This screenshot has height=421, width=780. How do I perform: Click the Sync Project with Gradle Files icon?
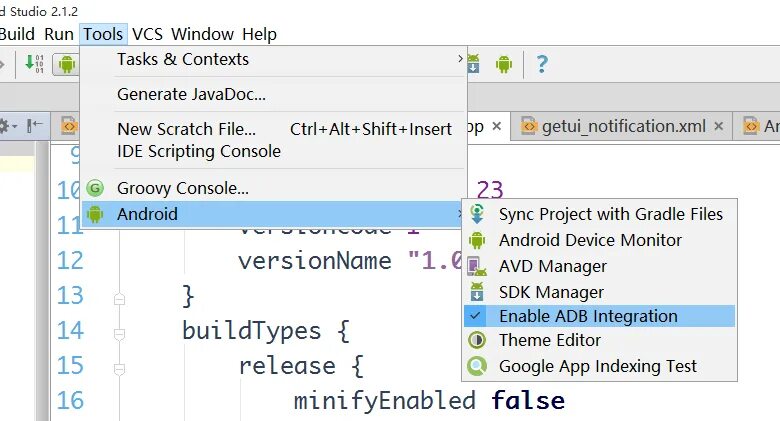pyautogui.click(x=479, y=214)
